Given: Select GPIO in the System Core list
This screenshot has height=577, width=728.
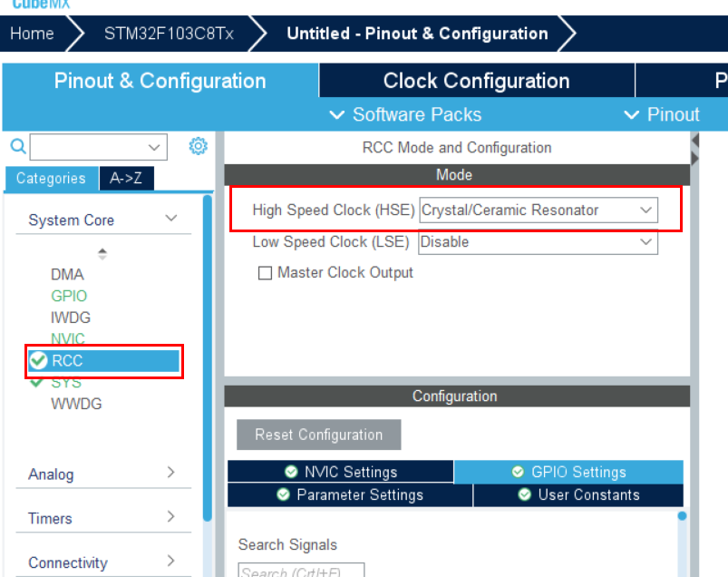Looking at the screenshot, I should pyautogui.click(x=69, y=296).
